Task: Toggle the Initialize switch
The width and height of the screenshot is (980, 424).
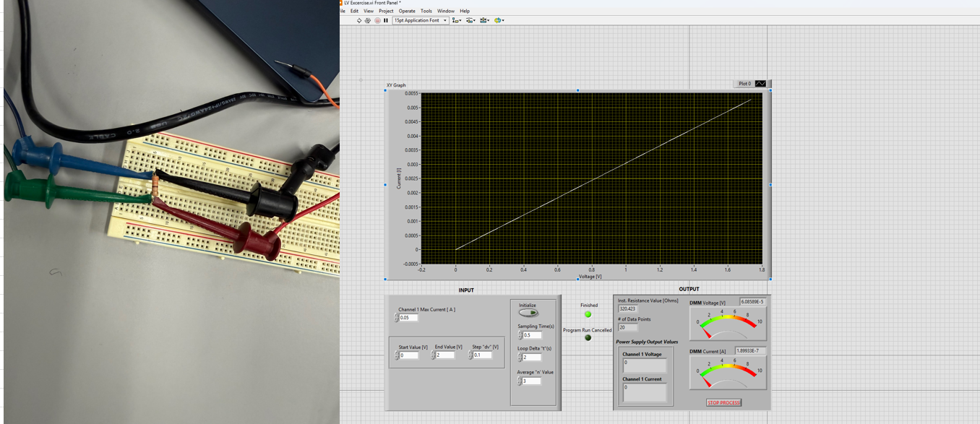Action: coord(528,313)
